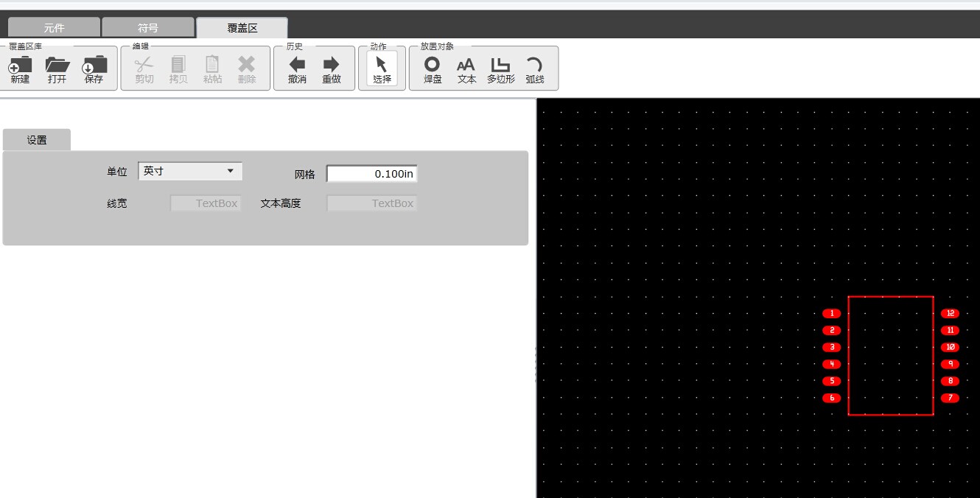Place a pad with 焊盘 tool
The height and width of the screenshot is (498, 980).
tap(433, 70)
